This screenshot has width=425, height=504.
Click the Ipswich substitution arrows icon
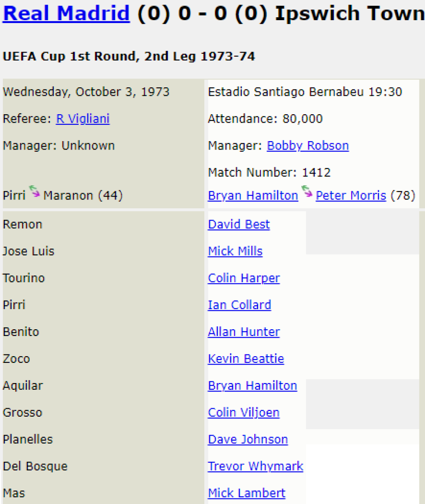tap(307, 192)
